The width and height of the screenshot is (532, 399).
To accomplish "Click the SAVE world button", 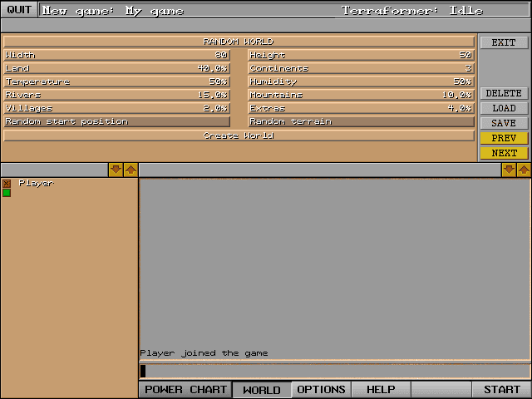I will pos(504,123).
